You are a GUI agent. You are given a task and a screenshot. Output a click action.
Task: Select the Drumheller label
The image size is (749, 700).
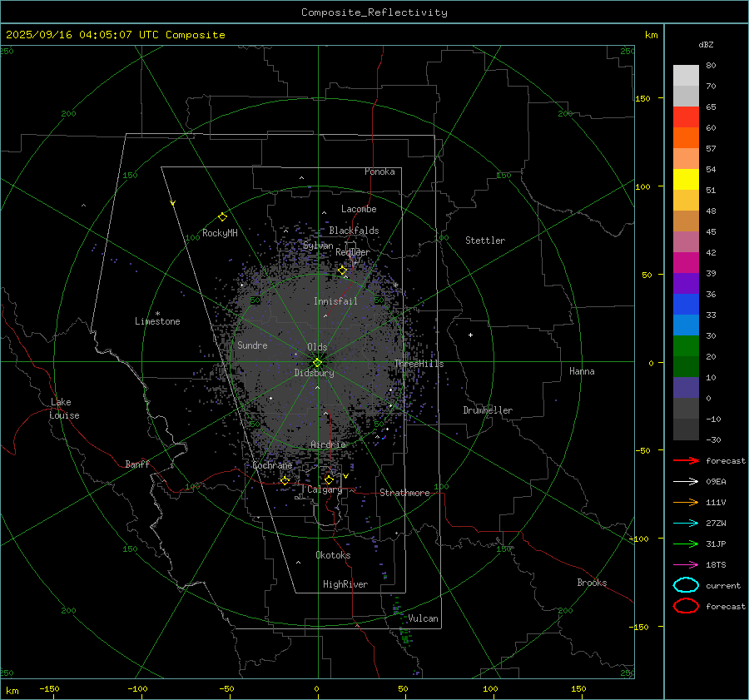tap(488, 410)
